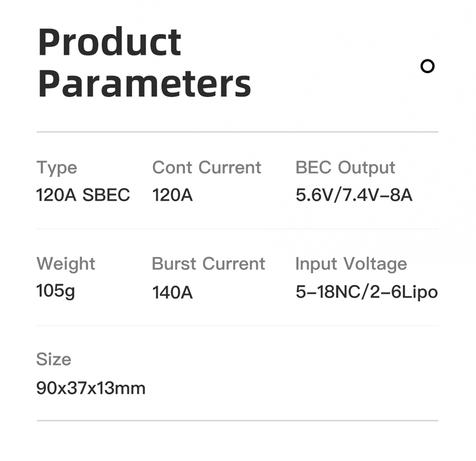Click the 5.6V/7.4V-8A value
Screen dimensions: 476x461
354,195
